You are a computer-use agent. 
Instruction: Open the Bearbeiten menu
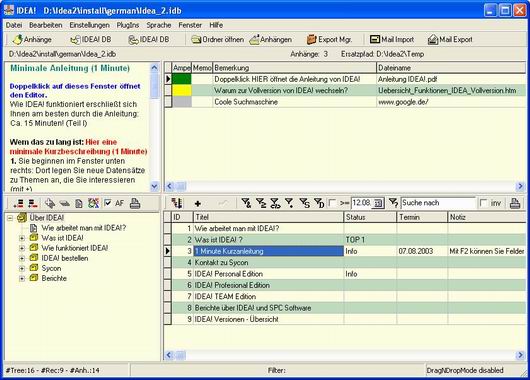pos(46,25)
